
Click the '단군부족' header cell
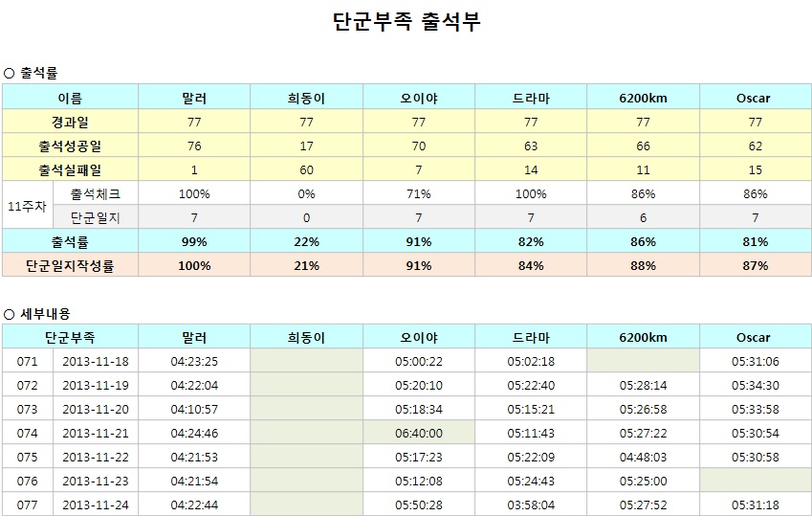point(70,338)
